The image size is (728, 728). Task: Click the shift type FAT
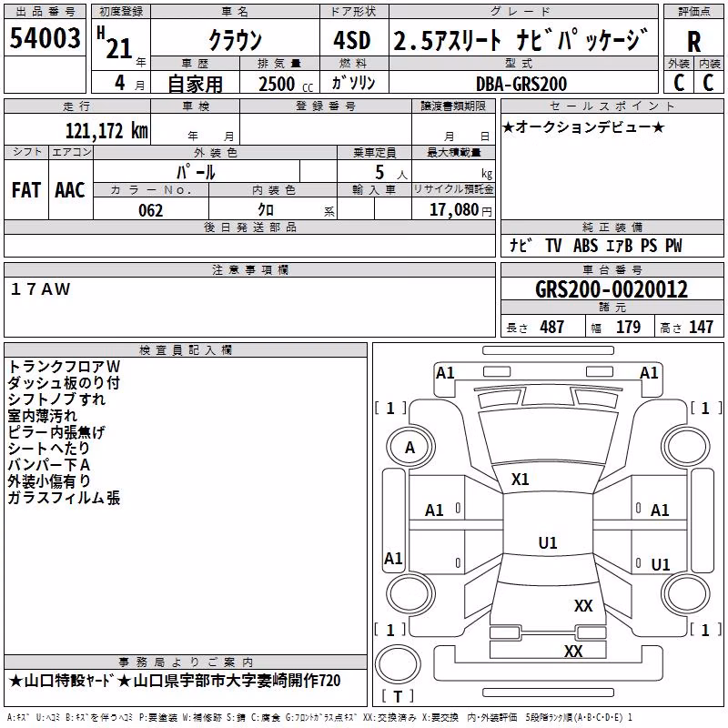26,190
